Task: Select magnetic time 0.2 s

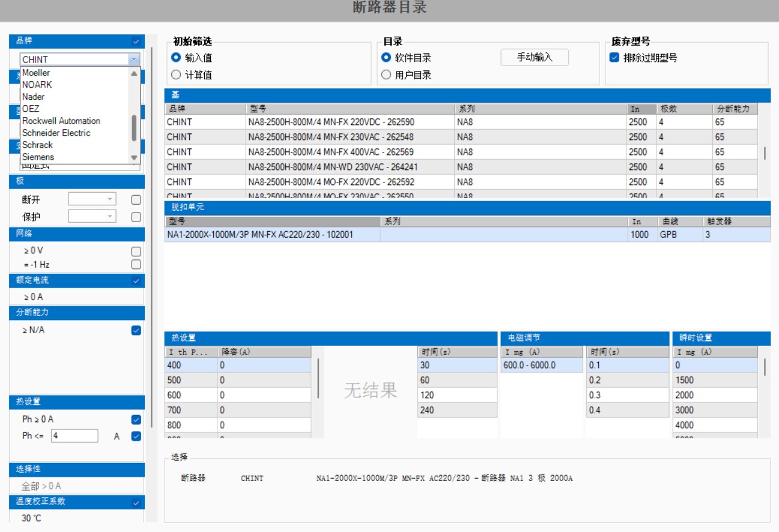Action: [628, 380]
